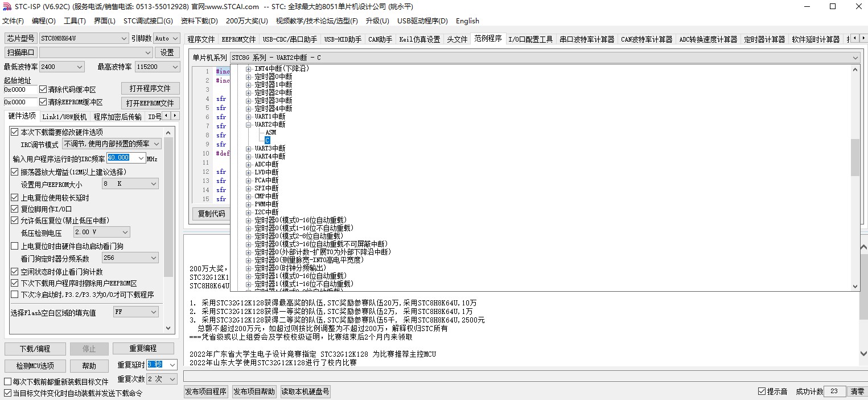
Task: Click the 下载/编程 button
Action: click(x=35, y=349)
